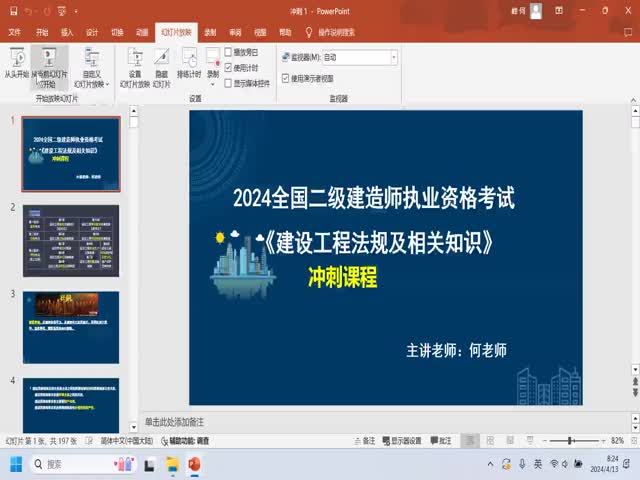Show hidden tray icons chevron
Screen dimensions: 640x480
point(491,464)
